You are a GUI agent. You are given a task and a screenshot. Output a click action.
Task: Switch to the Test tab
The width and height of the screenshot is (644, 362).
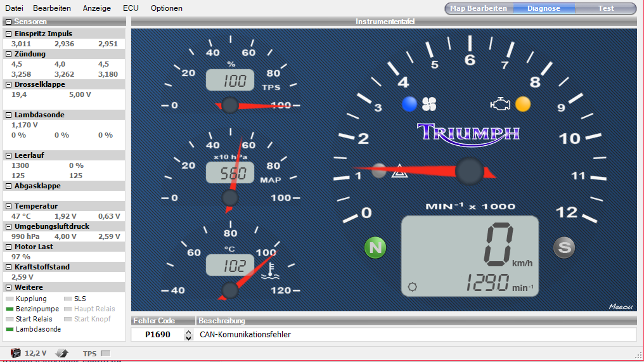(605, 8)
